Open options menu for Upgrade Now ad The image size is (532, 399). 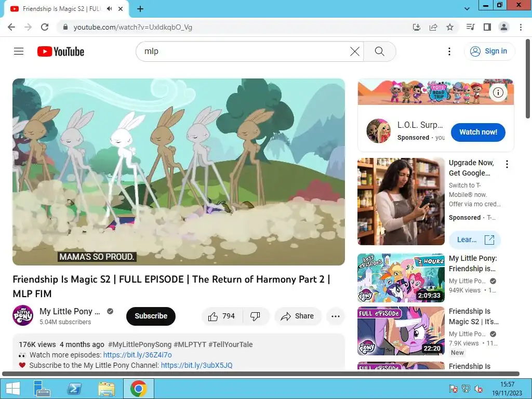pos(507,164)
